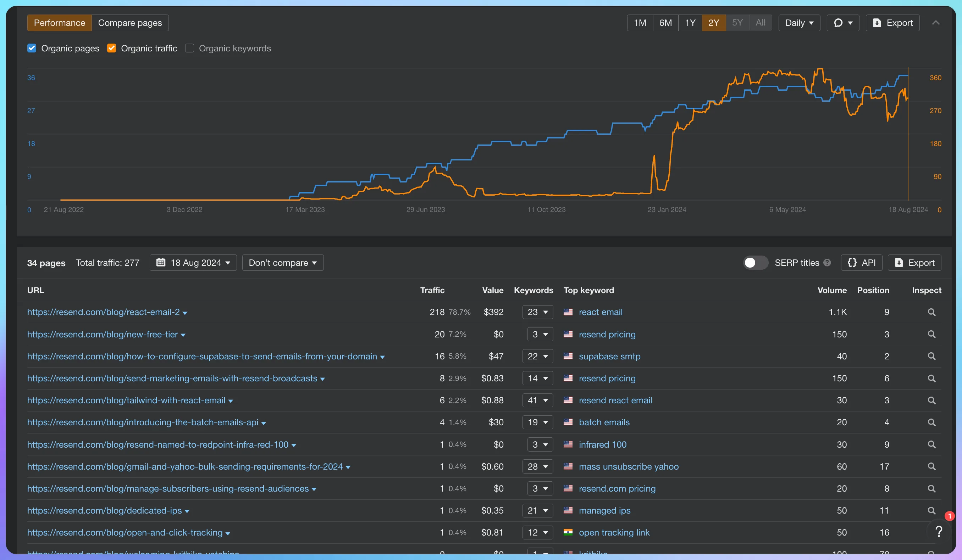Sort the table by Position column

pyautogui.click(x=873, y=290)
